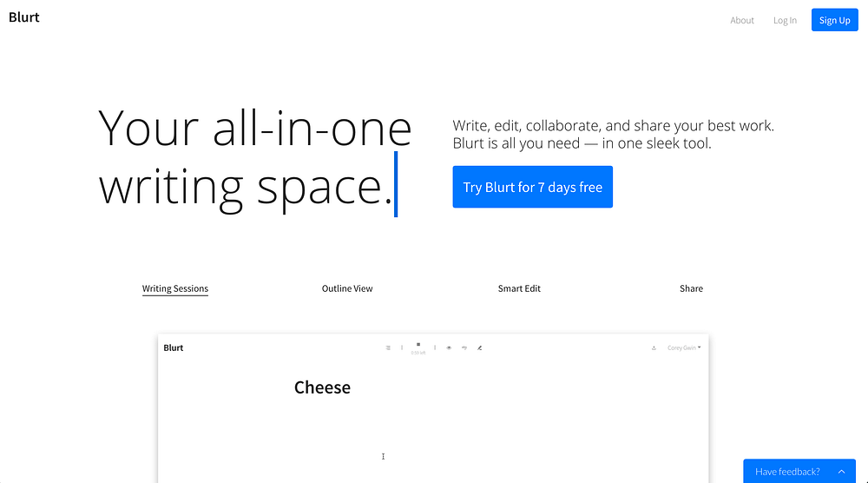Switch to the Outline View tab
Image resolution: width=868 pixels, height=483 pixels.
pos(347,288)
